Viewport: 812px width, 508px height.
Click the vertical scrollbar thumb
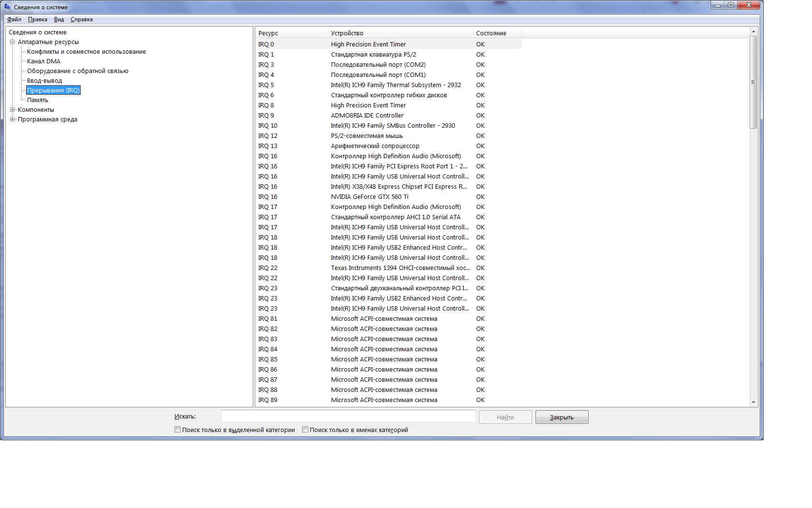coord(753,82)
